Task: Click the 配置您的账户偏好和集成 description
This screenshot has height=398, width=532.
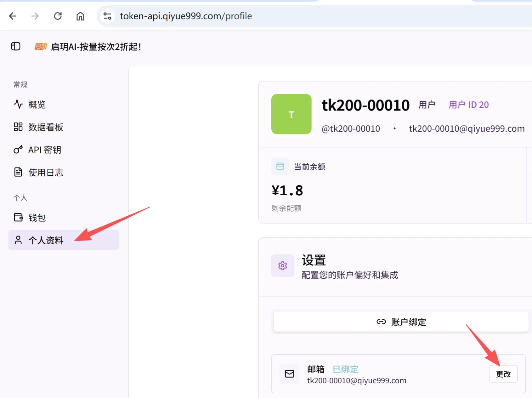Action: point(350,275)
